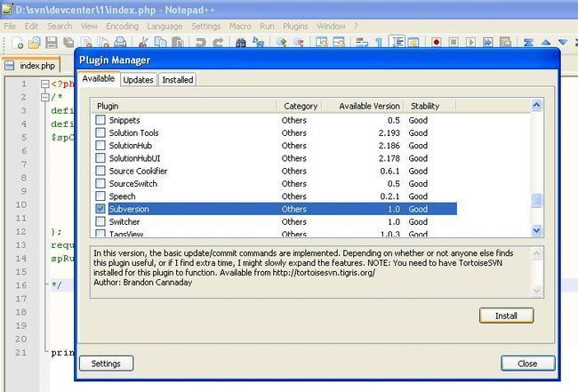578x392 pixels.
Task: Click the Open file folder icon
Action: click(35, 43)
